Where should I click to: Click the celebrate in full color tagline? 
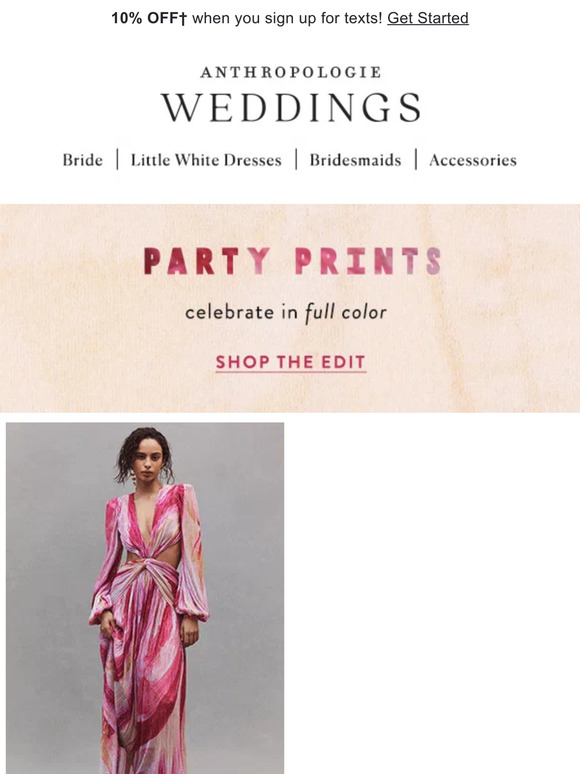click(286, 313)
